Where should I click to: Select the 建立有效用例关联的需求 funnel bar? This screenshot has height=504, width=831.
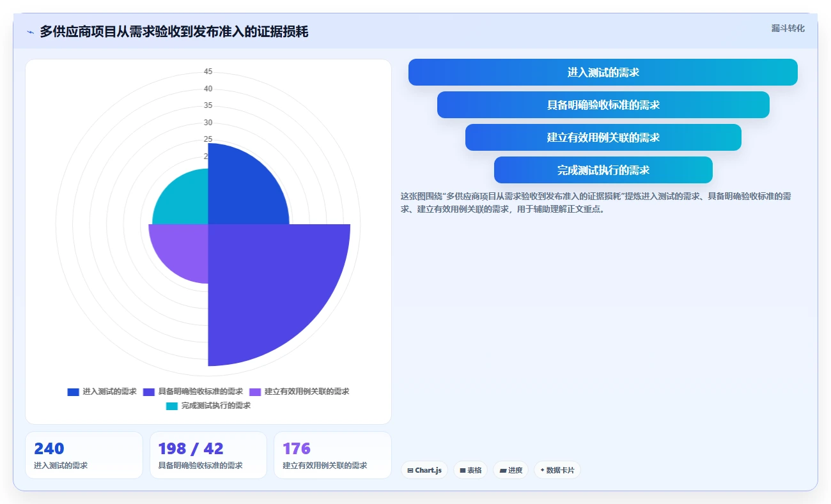(603, 137)
